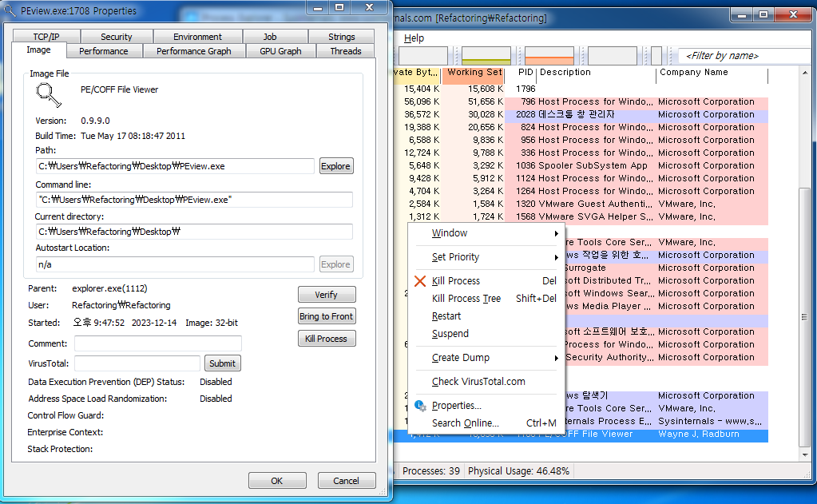
Task: Select the VMware Guest Authenti.. process row
Action: (581, 204)
